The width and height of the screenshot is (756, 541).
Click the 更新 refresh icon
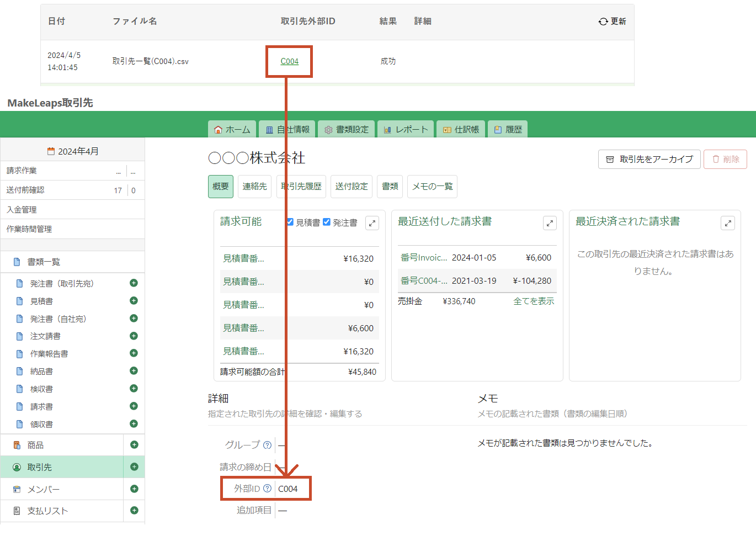(x=603, y=22)
